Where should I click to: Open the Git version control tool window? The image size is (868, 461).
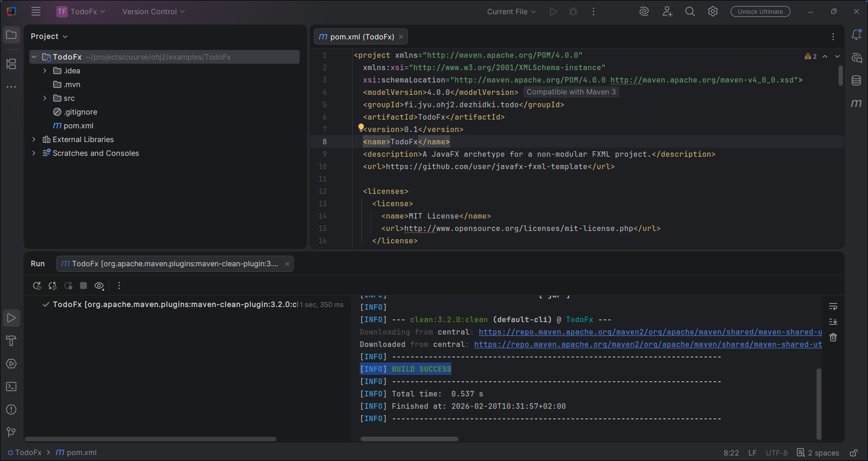tap(11, 432)
